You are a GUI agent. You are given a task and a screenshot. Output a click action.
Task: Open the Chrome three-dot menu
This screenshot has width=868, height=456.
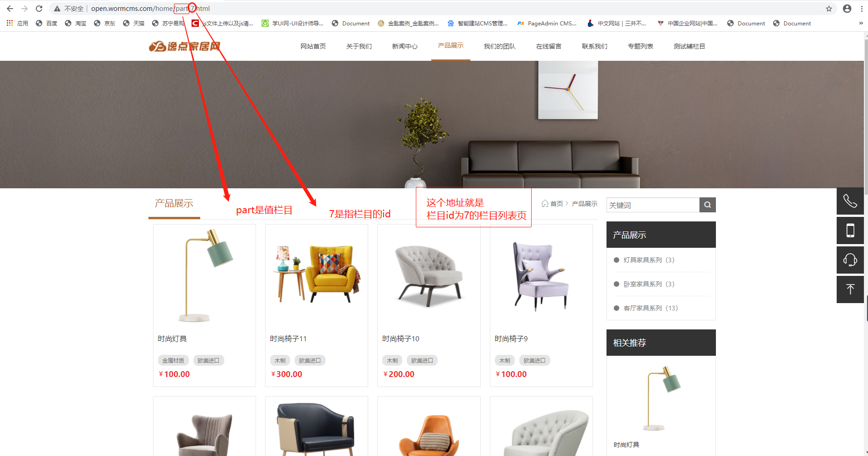point(862,9)
